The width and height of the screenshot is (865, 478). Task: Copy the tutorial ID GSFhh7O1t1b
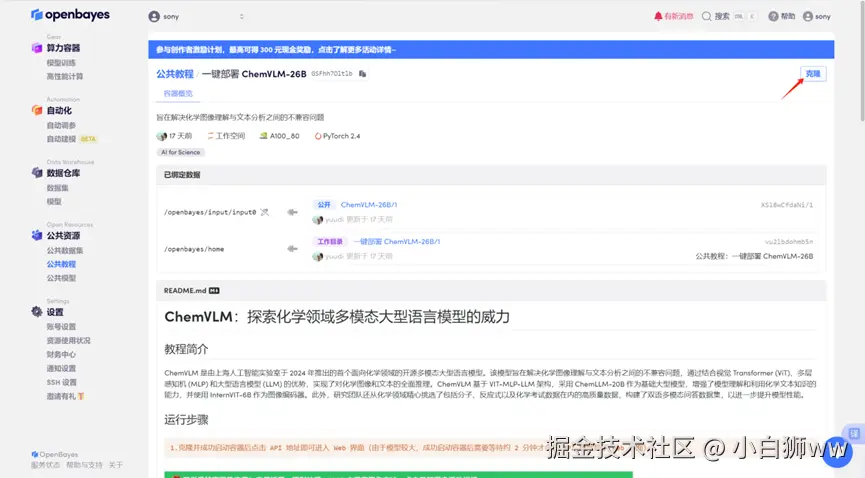362,74
